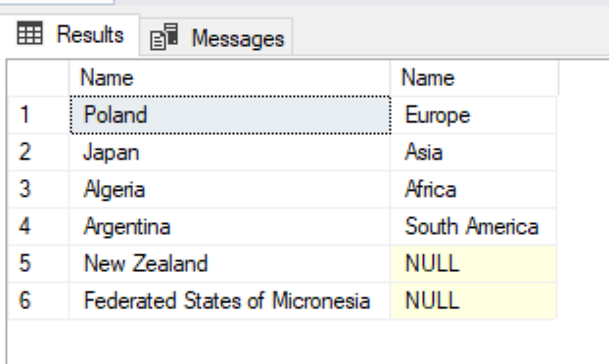
Task: Select the Africa cell
Action: click(474, 190)
